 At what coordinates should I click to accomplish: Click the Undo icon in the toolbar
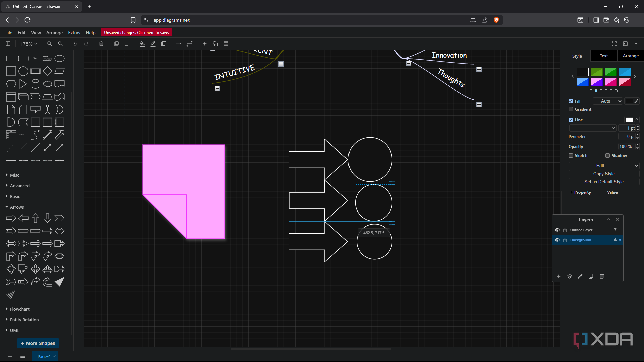pos(75,44)
